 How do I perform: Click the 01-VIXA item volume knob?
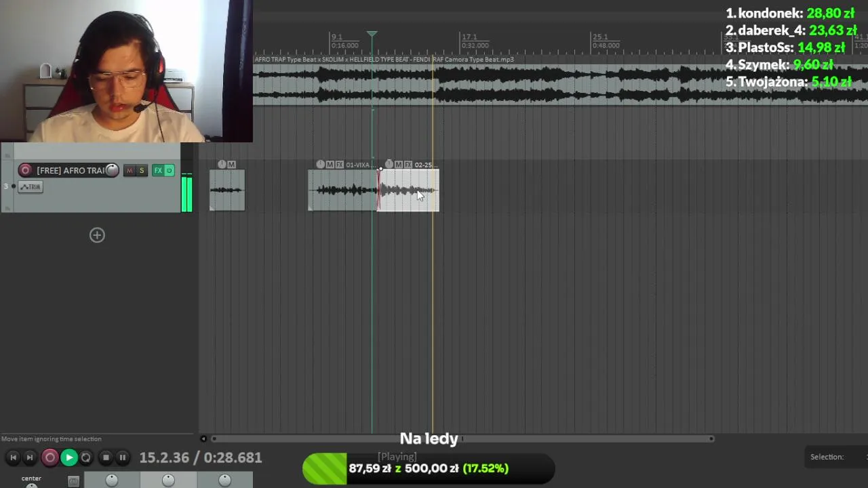[x=321, y=164]
